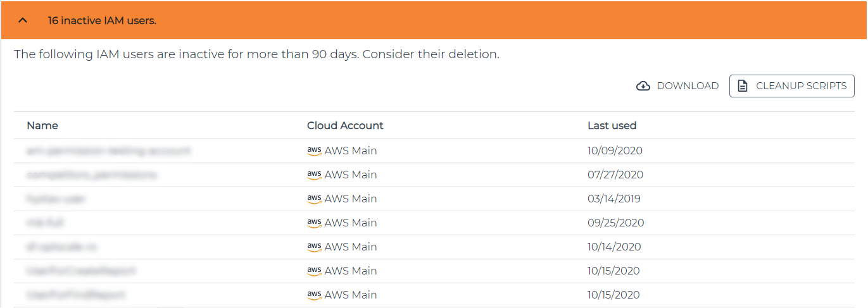This screenshot has width=868, height=308.
Task: Collapse the inactive IAM users section chevron
Action: click(23, 20)
